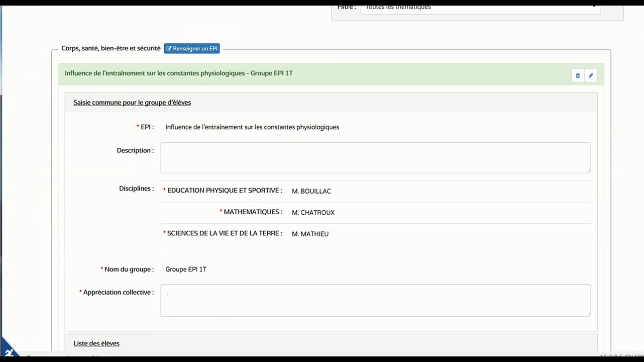Image resolution: width=644 pixels, height=362 pixels.
Task: Focus the Description text area
Action: pyautogui.click(x=375, y=158)
